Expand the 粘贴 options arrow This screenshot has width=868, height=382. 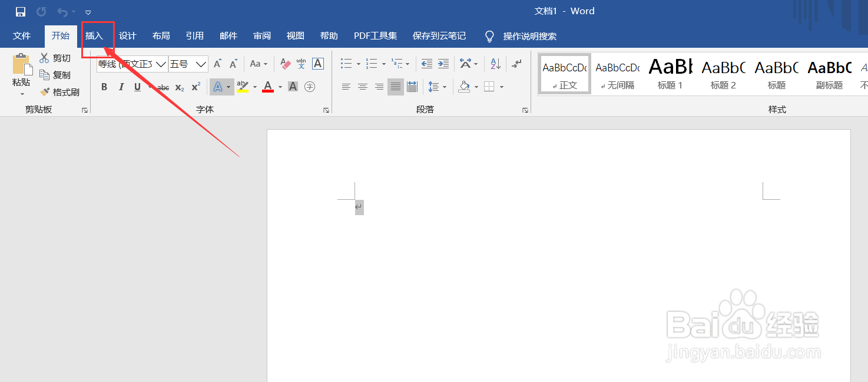coord(22,94)
